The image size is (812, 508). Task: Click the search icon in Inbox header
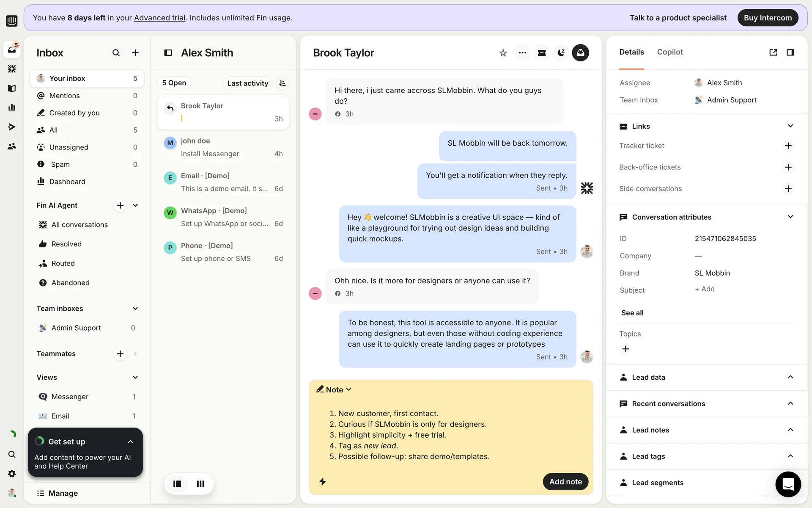point(116,53)
